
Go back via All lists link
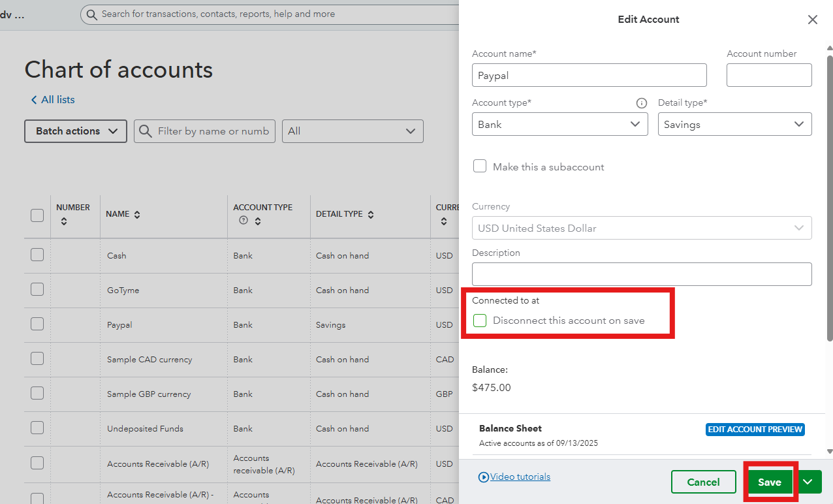coord(53,100)
